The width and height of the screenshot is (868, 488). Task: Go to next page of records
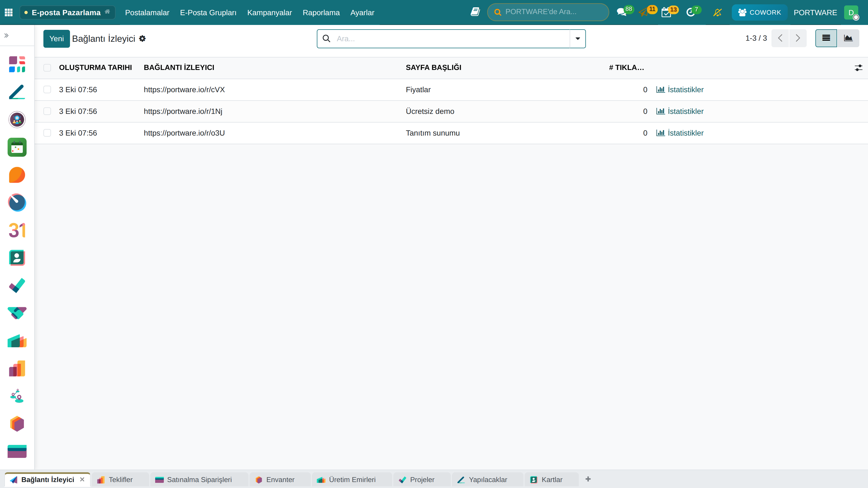pos(797,38)
